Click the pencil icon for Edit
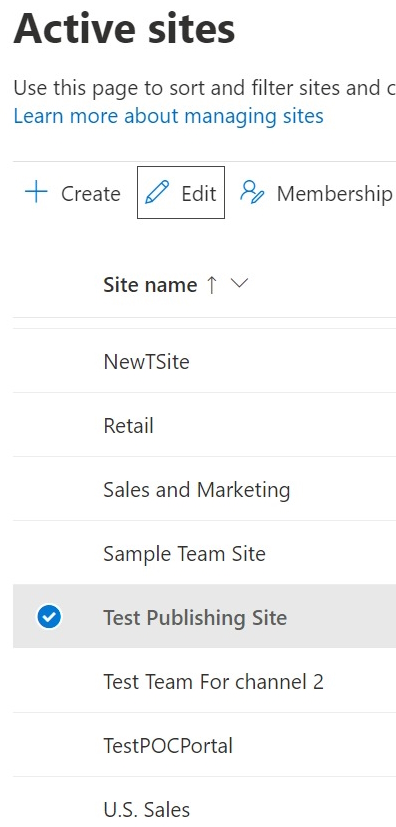Image resolution: width=396 pixels, height=827 pixels. [x=157, y=193]
